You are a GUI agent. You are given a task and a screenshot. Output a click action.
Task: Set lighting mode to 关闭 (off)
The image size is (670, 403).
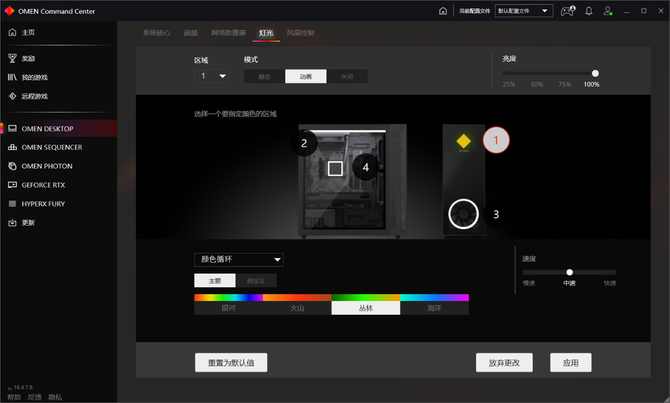coord(346,76)
